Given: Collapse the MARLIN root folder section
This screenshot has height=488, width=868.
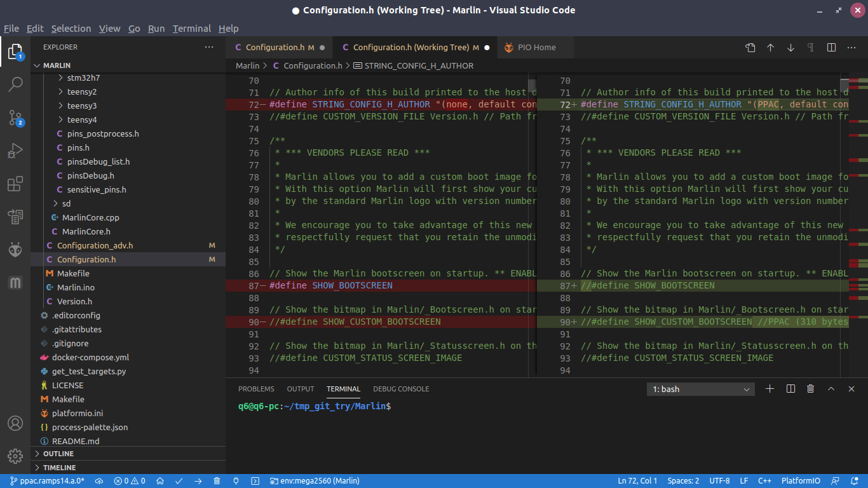Looking at the screenshot, I should click(128, 65).
